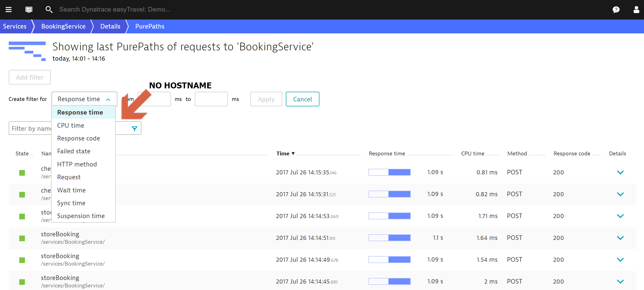Open the help chat icon
Image resolution: width=644 pixels, height=290 pixels.
pyautogui.click(x=616, y=10)
